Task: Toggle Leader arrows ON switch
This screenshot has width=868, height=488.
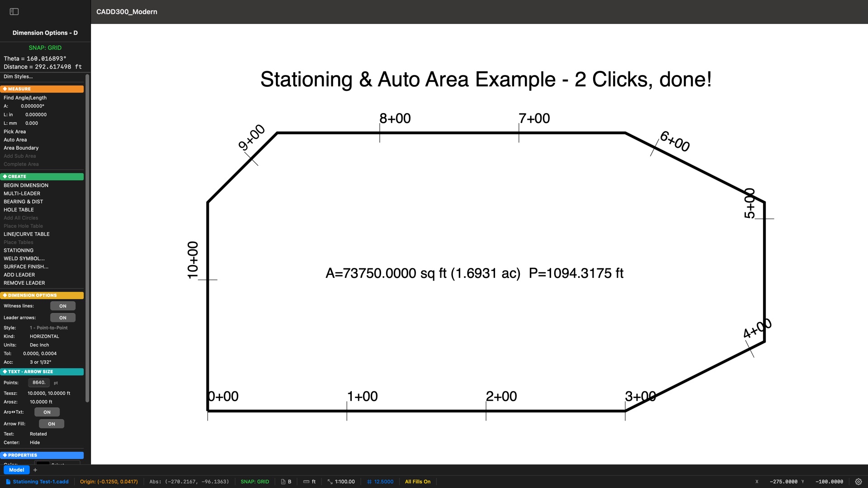Action: click(63, 318)
